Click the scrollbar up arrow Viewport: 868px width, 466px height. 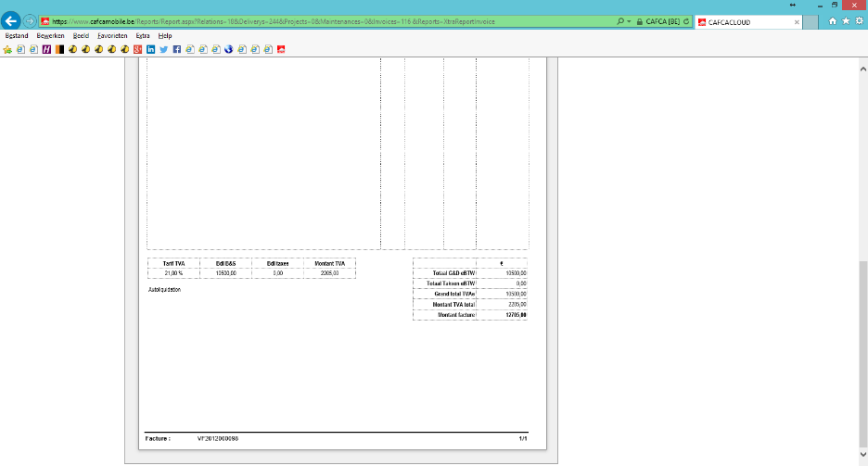[x=863, y=69]
